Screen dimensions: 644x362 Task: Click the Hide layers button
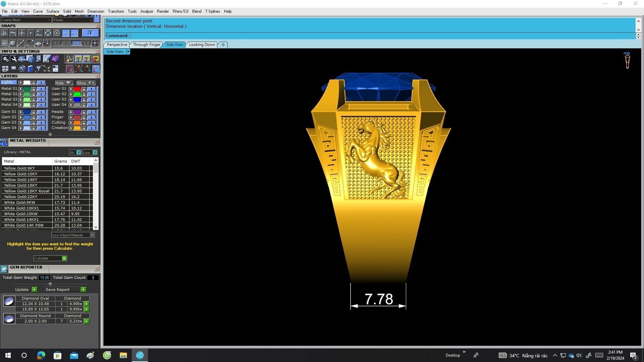[x=64, y=83]
